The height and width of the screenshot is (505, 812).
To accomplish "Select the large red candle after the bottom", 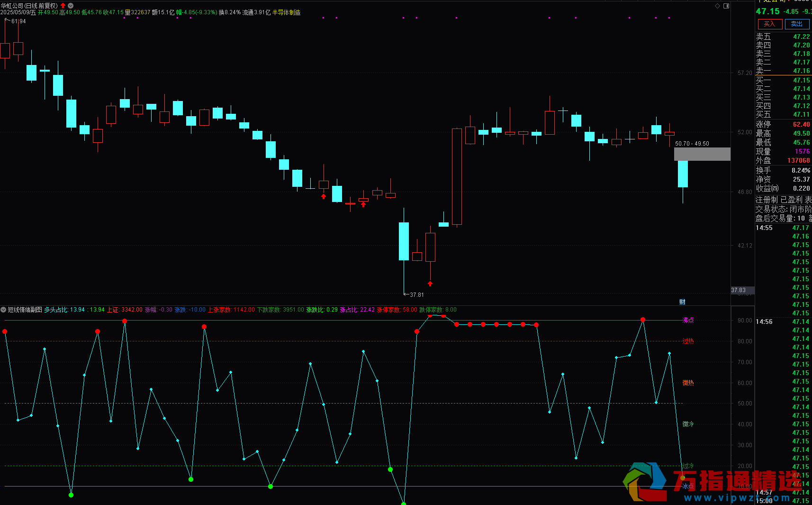I will tap(457, 176).
